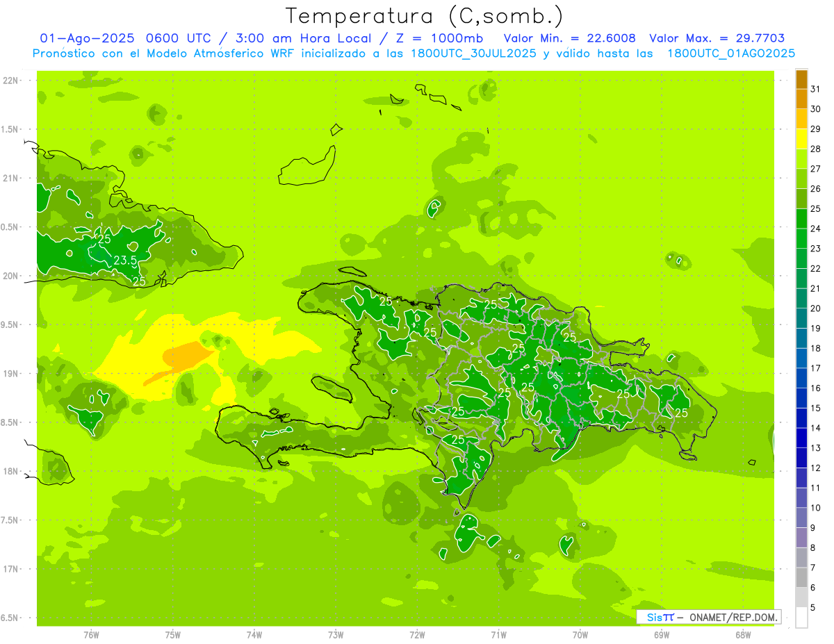Click the purple swatch between legend 8 and 9
The height and width of the screenshot is (644, 834).
801,538
